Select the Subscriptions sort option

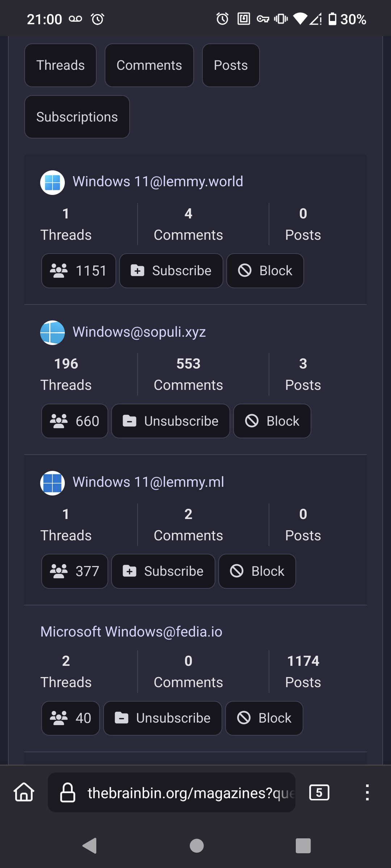77,117
